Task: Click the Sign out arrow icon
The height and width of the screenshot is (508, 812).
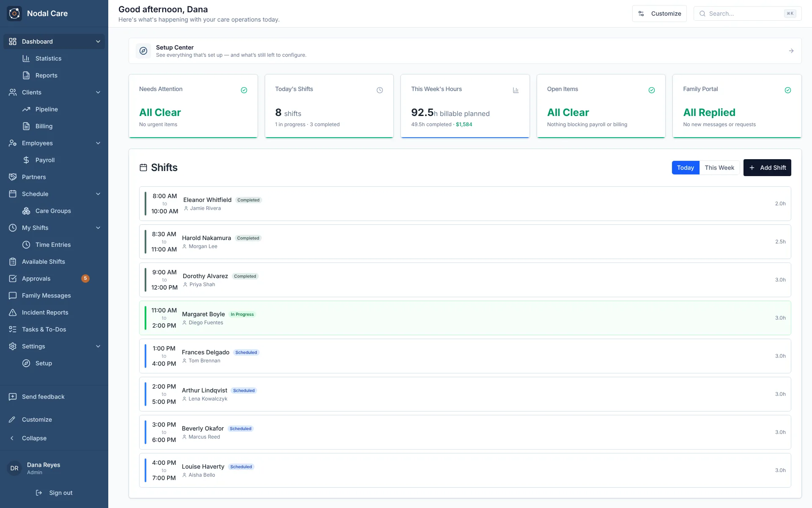Action: coord(39,493)
